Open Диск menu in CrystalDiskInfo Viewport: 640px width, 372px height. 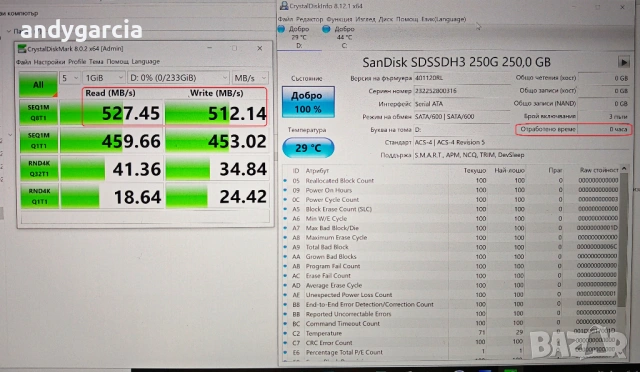[386, 19]
